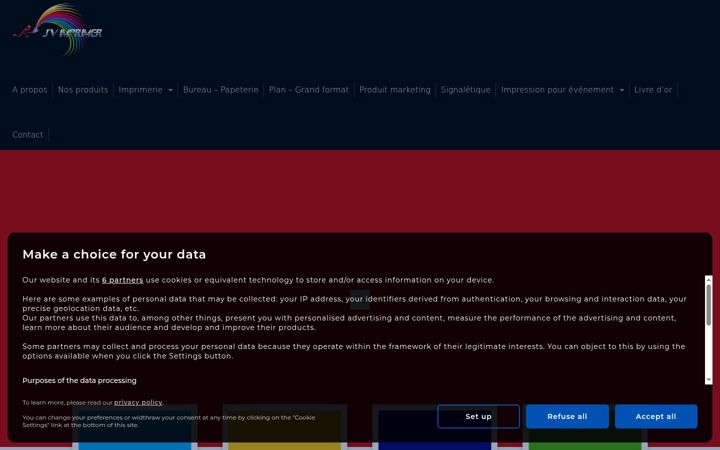This screenshot has height=450, width=720.
Task: Open Impression pour événement menu
Action: pos(557,90)
